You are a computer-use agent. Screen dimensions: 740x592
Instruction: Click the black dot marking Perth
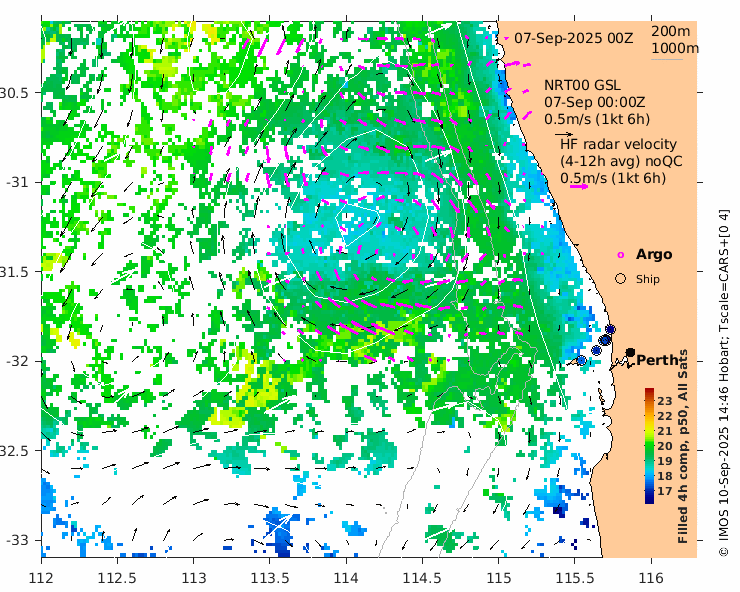(630, 352)
